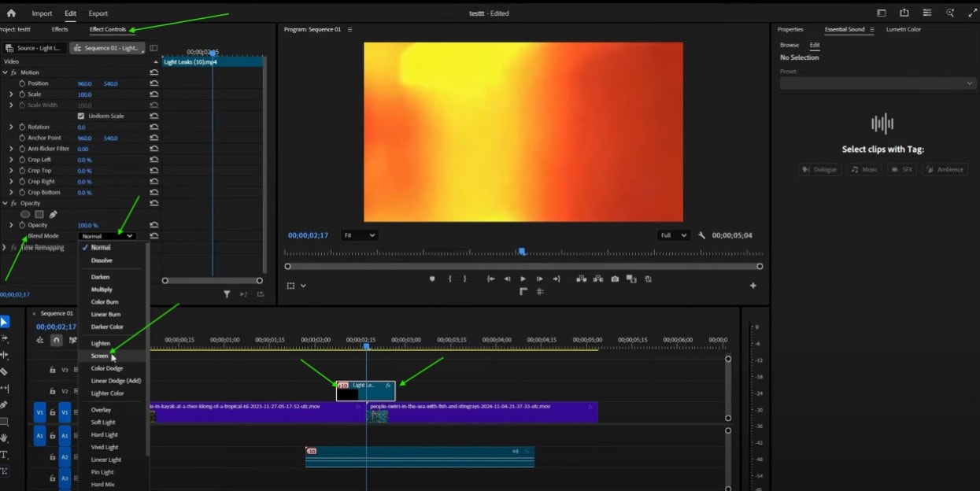
Task: Select the Razor tool
Action: coord(4,371)
